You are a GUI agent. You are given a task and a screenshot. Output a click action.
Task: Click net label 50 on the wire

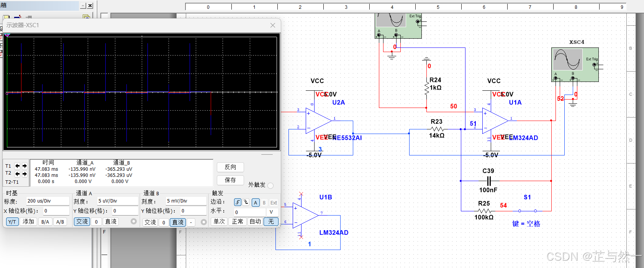[454, 106]
